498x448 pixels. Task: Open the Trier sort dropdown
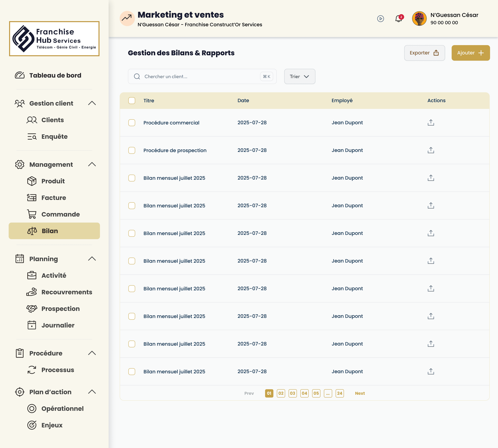299,77
